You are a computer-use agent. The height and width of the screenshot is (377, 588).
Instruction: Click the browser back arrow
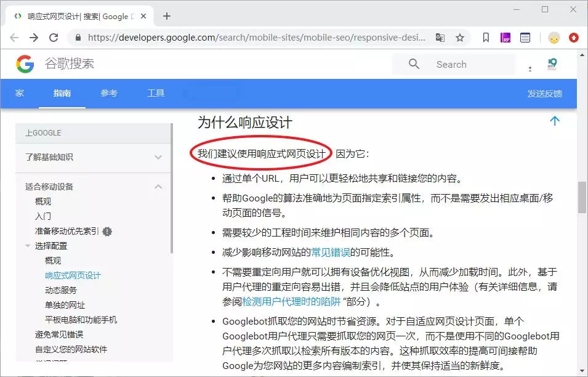pyautogui.click(x=14, y=38)
